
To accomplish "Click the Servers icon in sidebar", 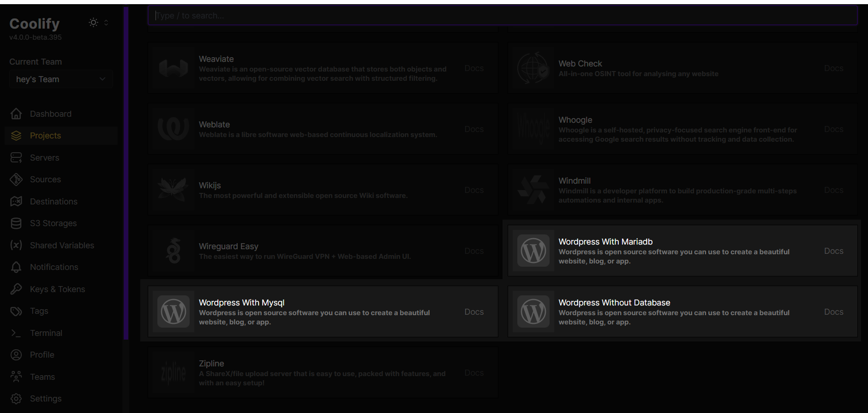I will tap(16, 158).
